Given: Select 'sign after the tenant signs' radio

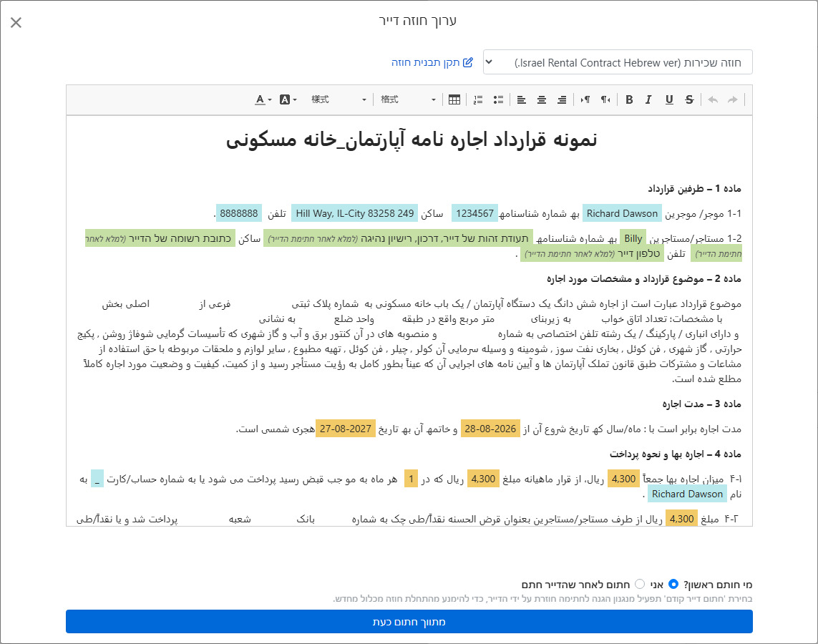Looking at the screenshot, I should coord(640,585).
